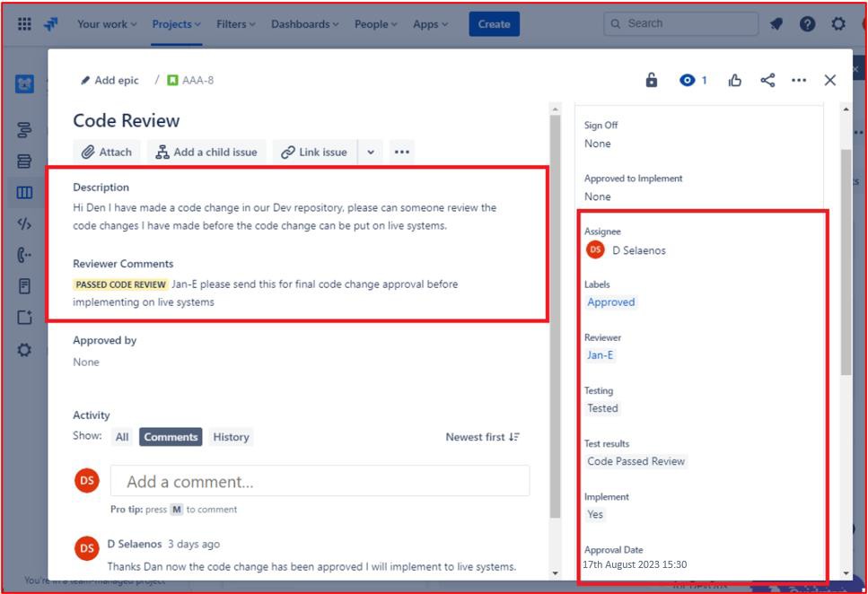
Task: Open the help question mark icon
Action: click(807, 24)
